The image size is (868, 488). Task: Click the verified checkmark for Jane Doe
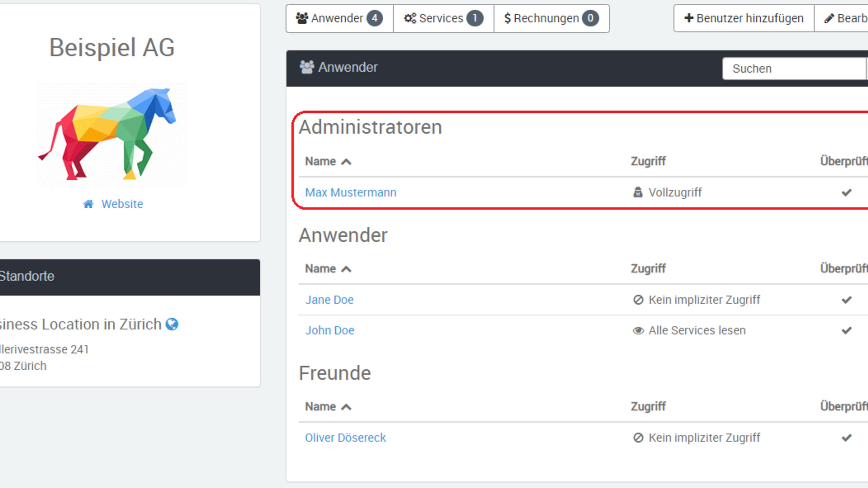pos(846,300)
